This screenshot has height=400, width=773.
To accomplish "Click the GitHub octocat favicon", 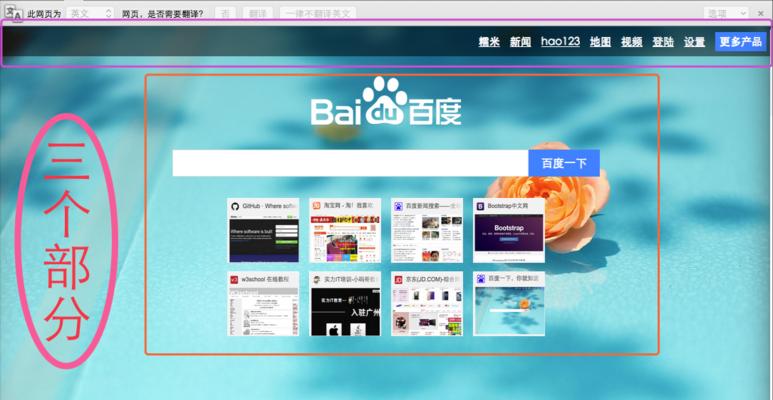I will (x=235, y=206).
